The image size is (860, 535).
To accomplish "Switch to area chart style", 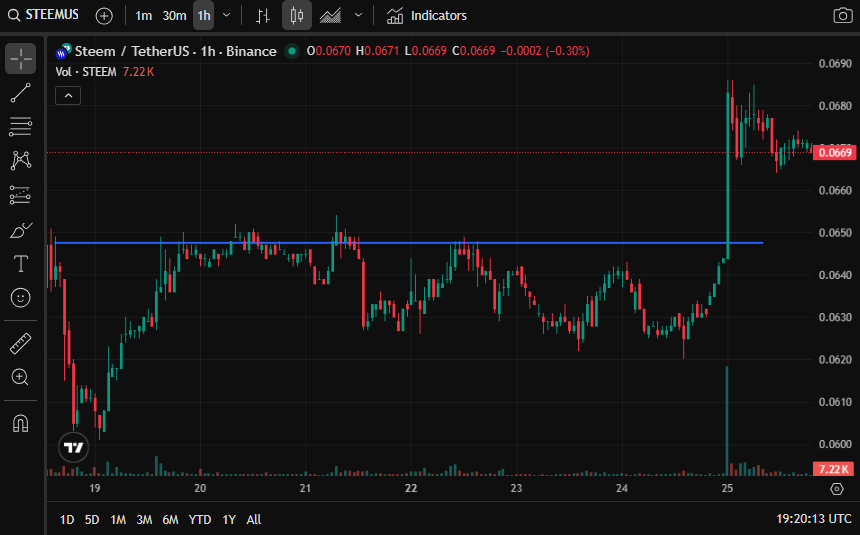I will [331, 16].
